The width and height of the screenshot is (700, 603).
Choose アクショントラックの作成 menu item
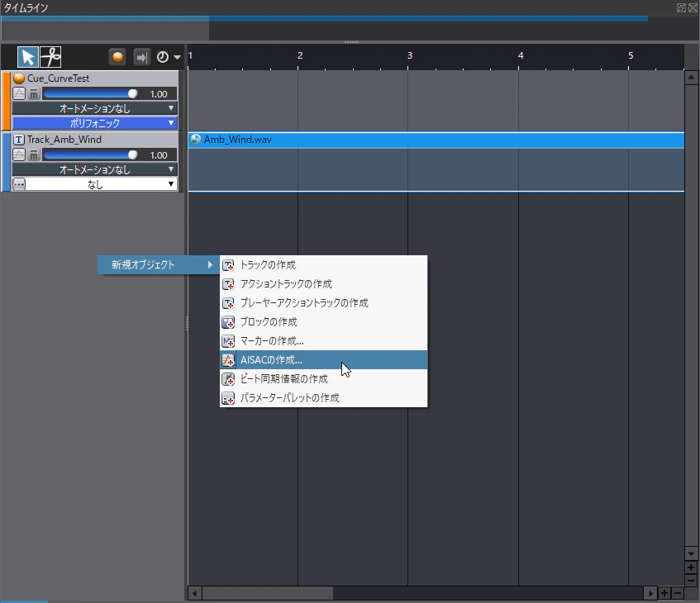324,284
